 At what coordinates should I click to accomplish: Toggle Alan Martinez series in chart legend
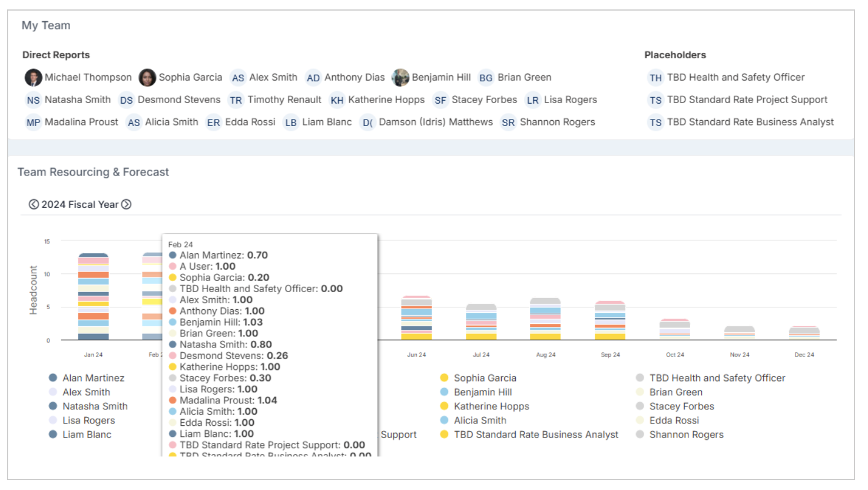coord(87,378)
